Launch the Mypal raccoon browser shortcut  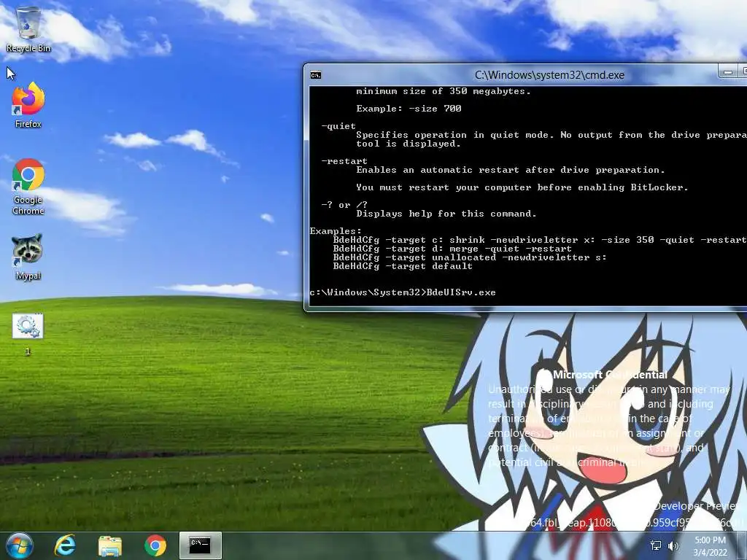click(28, 257)
